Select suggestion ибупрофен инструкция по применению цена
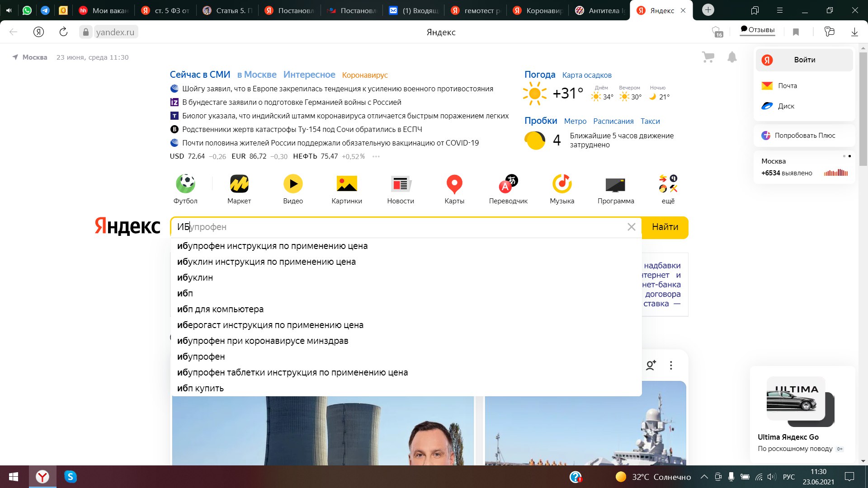Screen dimensions: 868x488 (406, 246)
